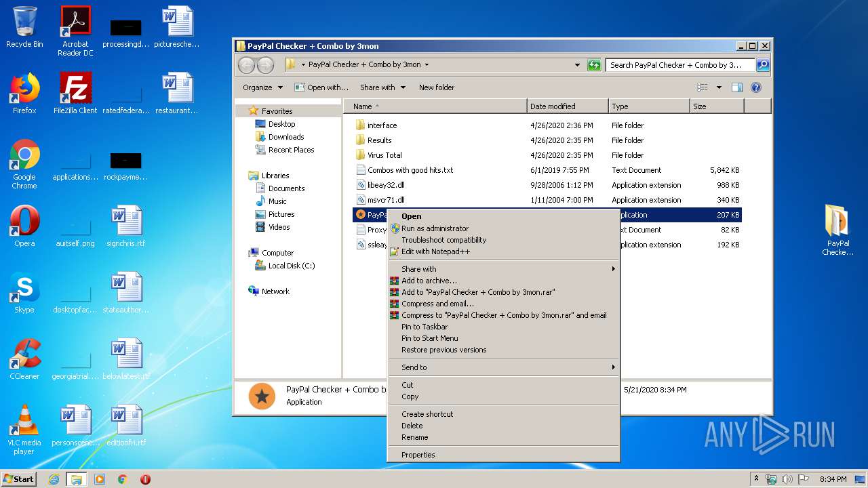Select Downloads in navigation pane
Screen dimensions: 868x488
(286, 137)
